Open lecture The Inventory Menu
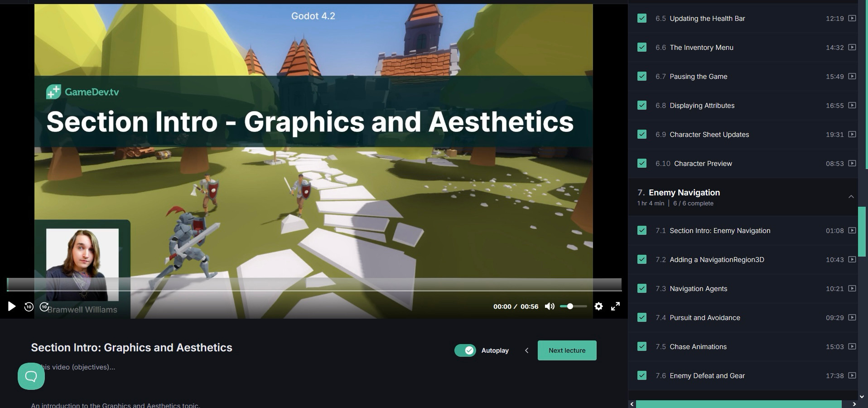The width and height of the screenshot is (868, 408). tap(701, 48)
